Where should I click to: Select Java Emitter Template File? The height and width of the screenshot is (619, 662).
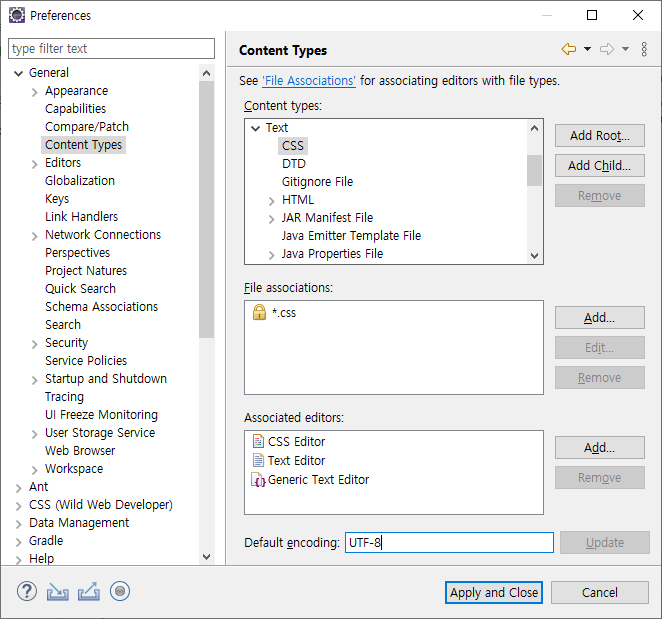351,236
